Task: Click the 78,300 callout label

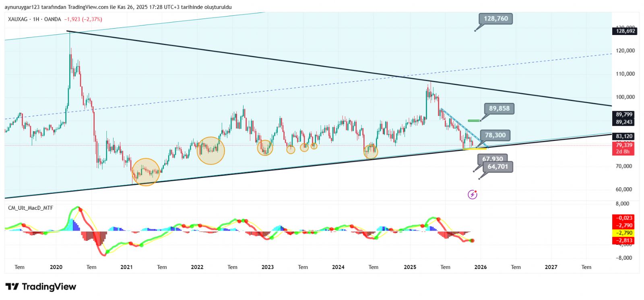Action: (x=495, y=135)
